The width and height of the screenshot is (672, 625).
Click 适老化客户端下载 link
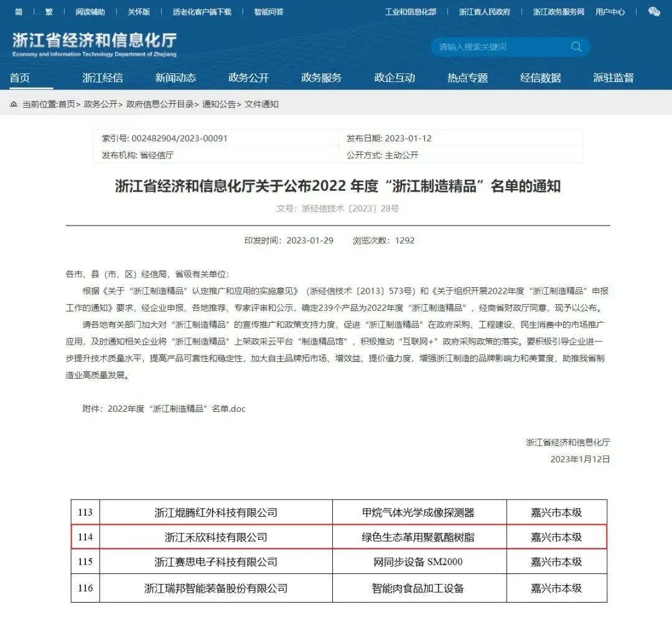202,12
